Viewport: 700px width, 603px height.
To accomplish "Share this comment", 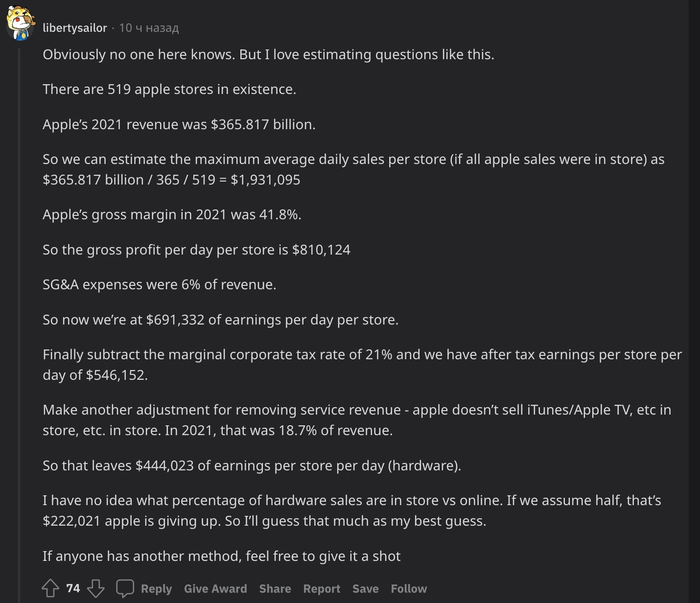I will click(275, 589).
